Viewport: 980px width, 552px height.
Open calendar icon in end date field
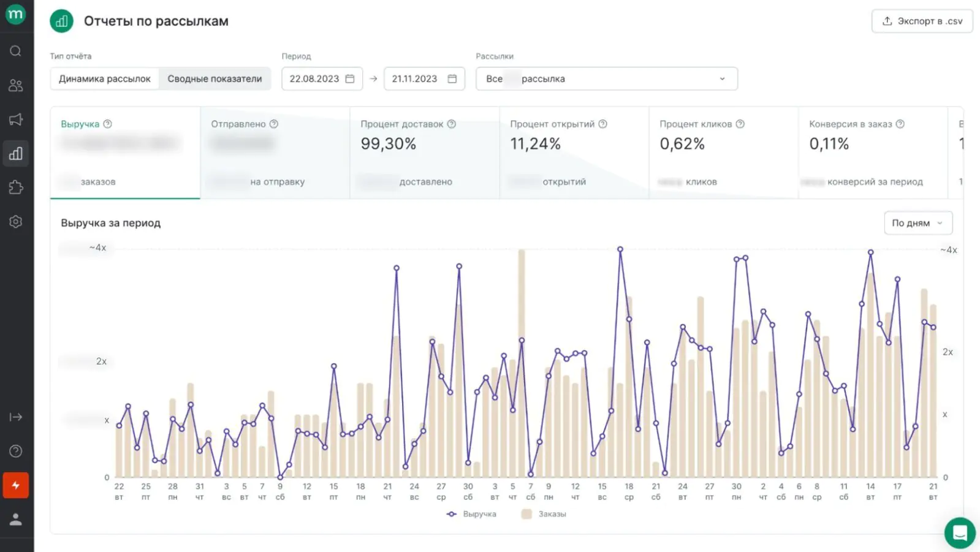pyautogui.click(x=452, y=78)
